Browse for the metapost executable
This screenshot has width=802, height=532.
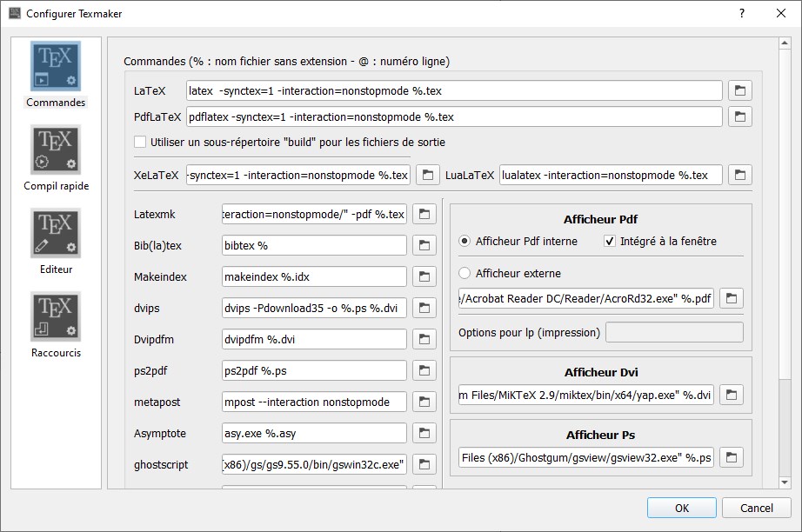point(424,402)
